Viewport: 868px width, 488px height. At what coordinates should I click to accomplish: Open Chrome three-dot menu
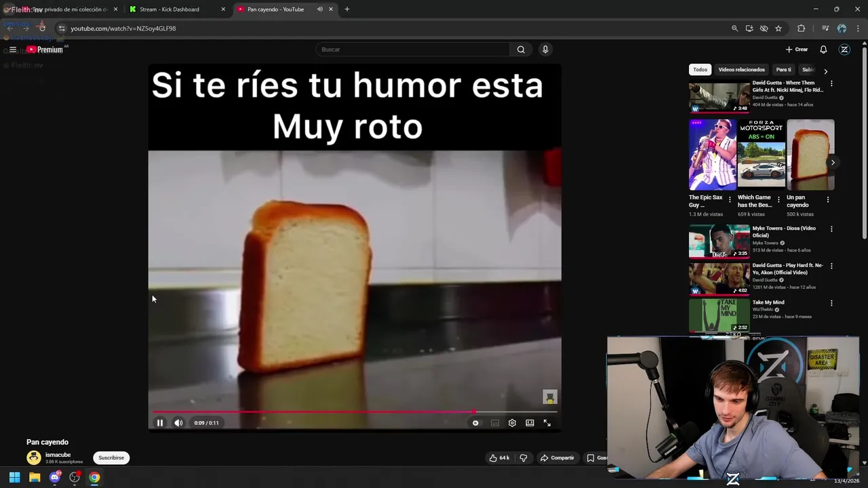pyautogui.click(x=856, y=28)
